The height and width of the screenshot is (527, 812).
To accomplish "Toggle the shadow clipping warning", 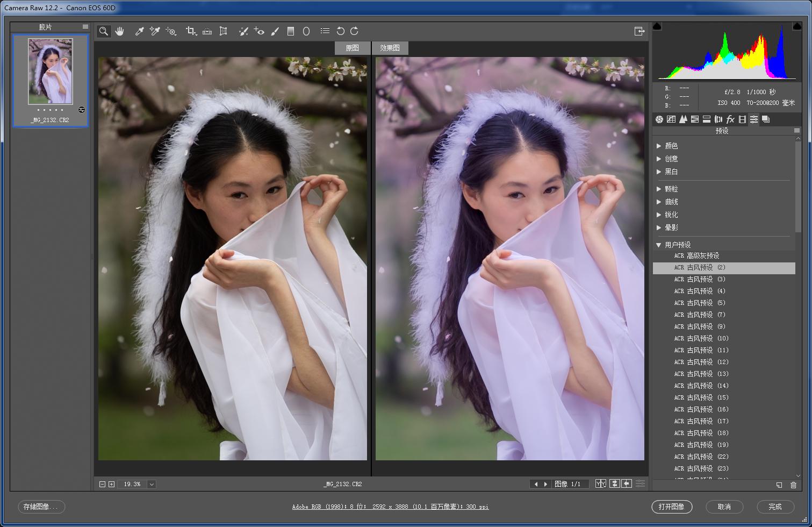I will point(657,26).
